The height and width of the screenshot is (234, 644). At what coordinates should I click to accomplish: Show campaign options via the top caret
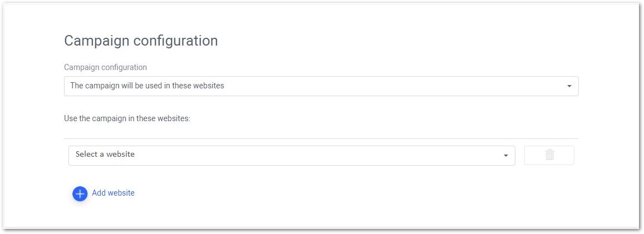point(569,86)
